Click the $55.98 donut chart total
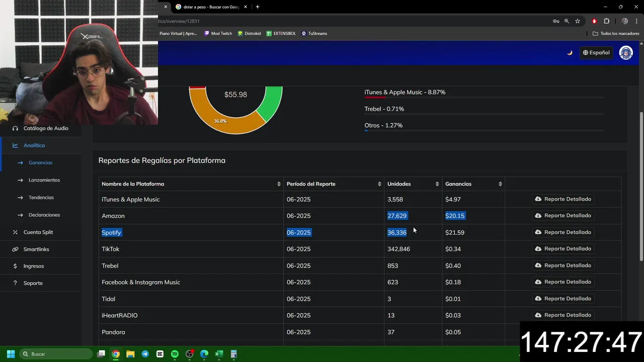The height and width of the screenshot is (362, 644). click(235, 95)
